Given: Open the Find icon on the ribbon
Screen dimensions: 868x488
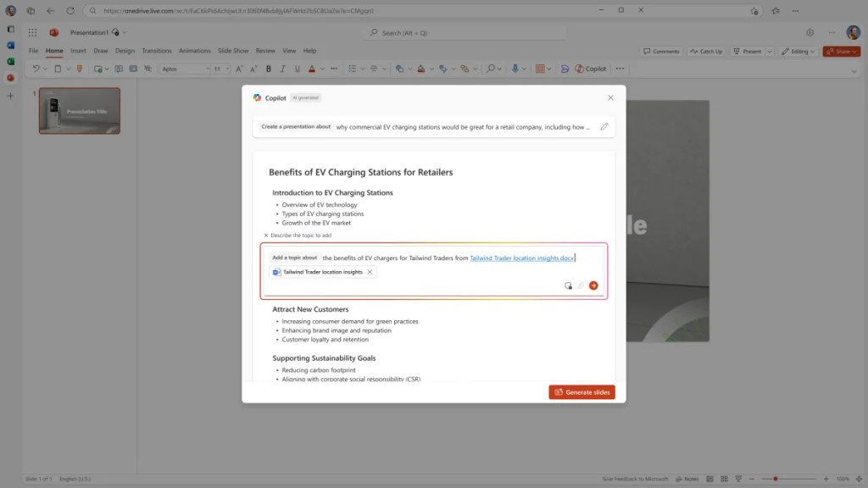Looking at the screenshot, I should [x=491, y=69].
